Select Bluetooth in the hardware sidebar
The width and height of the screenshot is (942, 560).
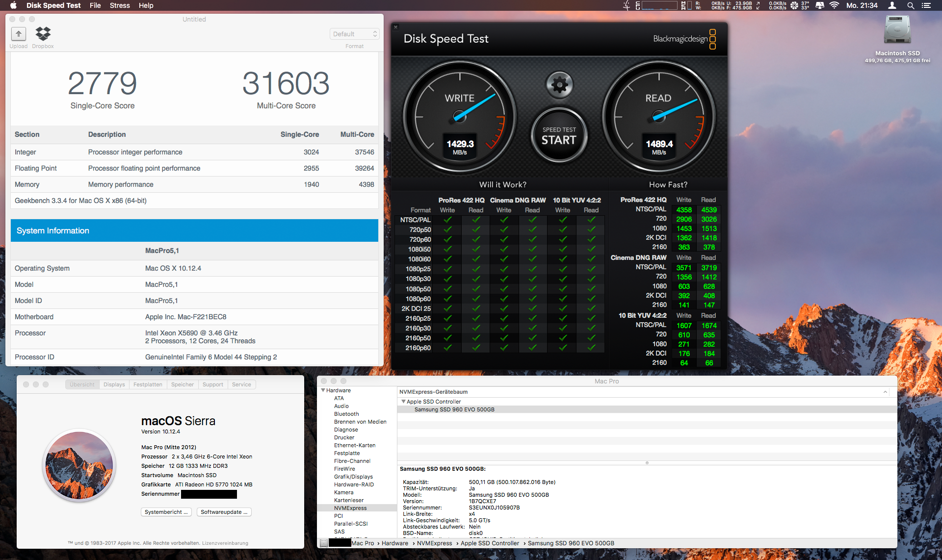(x=346, y=414)
